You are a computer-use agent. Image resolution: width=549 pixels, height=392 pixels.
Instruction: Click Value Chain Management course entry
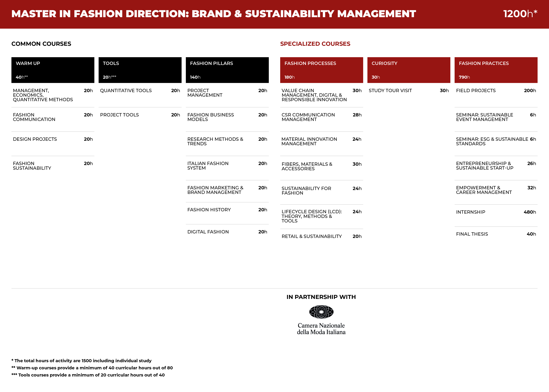point(322,95)
